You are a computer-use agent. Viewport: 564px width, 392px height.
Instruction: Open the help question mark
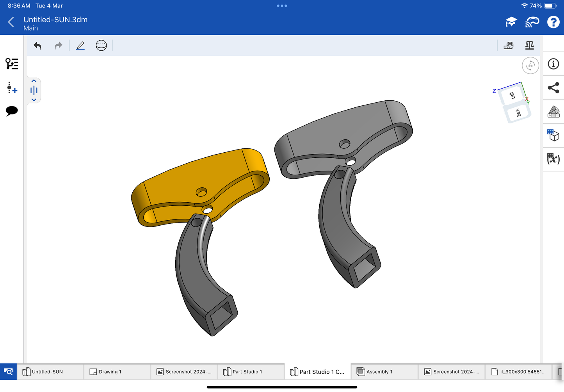pyautogui.click(x=553, y=22)
